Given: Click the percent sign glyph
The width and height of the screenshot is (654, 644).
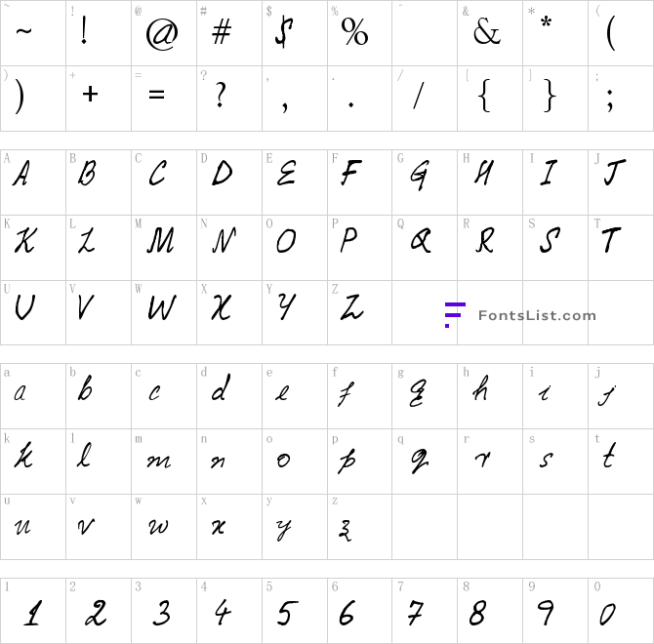Looking at the screenshot, I should tap(354, 32).
